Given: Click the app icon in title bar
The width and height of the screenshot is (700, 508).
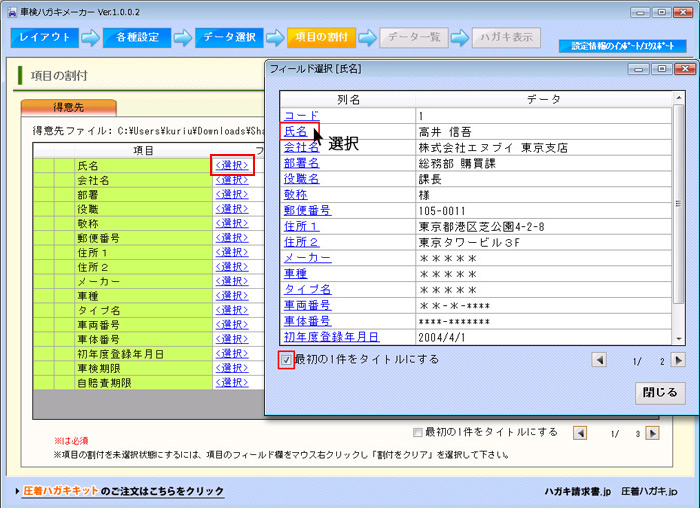Looking at the screenshot, I should [12, 12].
